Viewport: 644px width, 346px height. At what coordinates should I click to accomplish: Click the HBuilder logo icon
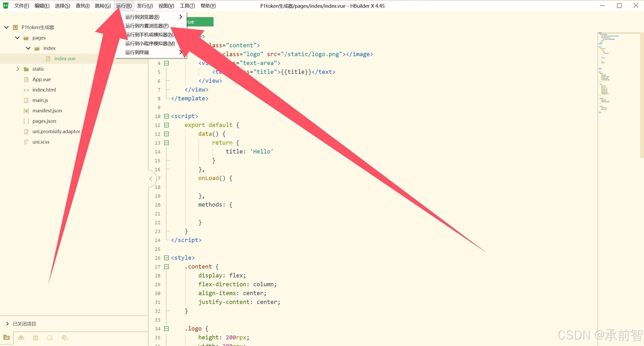6,5
